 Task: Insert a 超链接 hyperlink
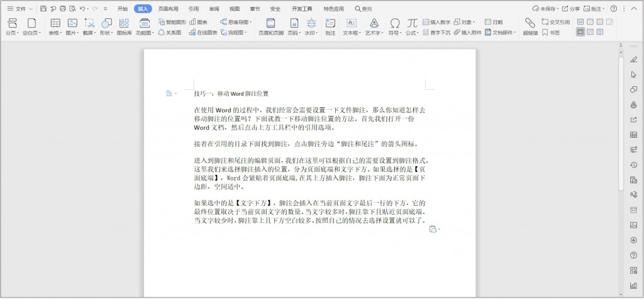tap(530, 27)
